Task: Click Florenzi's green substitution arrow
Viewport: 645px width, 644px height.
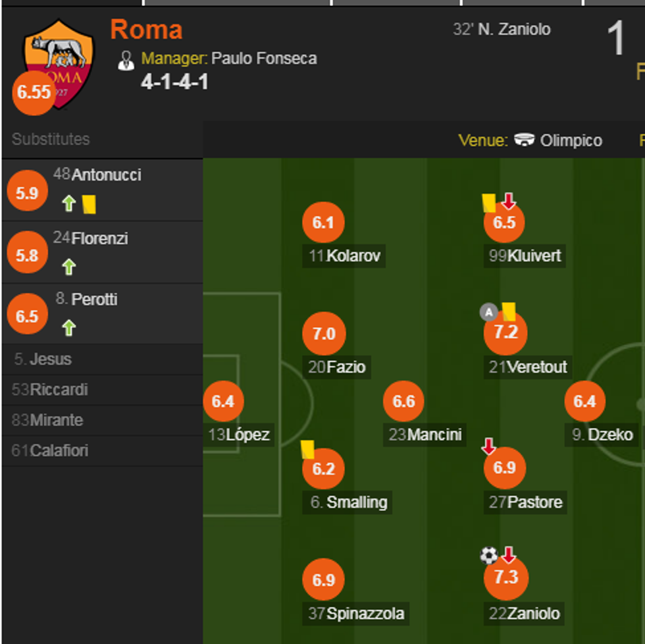Action: (69, 266)
